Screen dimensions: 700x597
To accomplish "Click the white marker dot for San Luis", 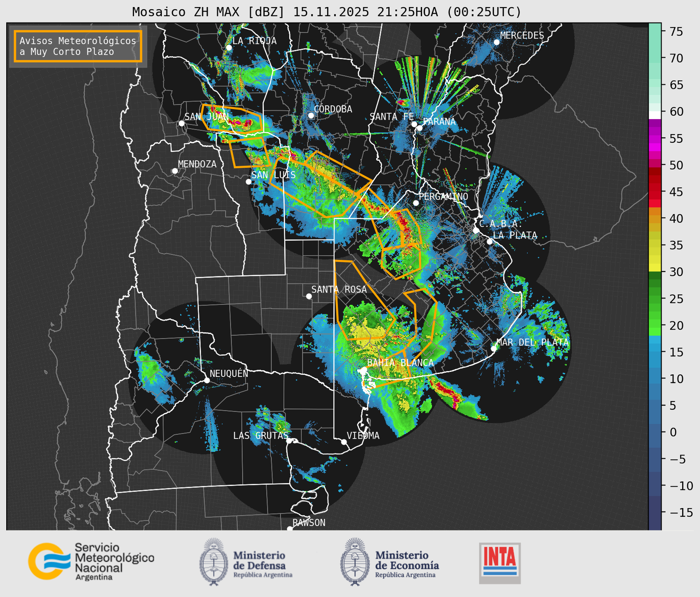I will [249, 182].
